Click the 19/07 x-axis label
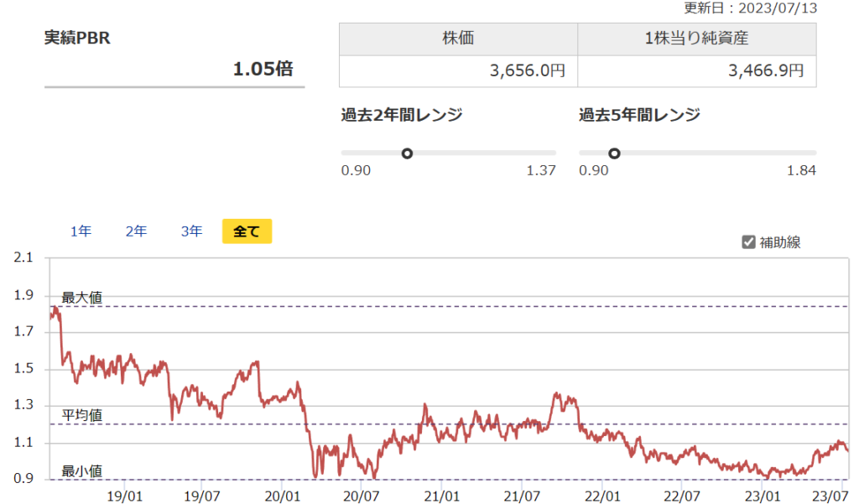 tap(201, 496)
